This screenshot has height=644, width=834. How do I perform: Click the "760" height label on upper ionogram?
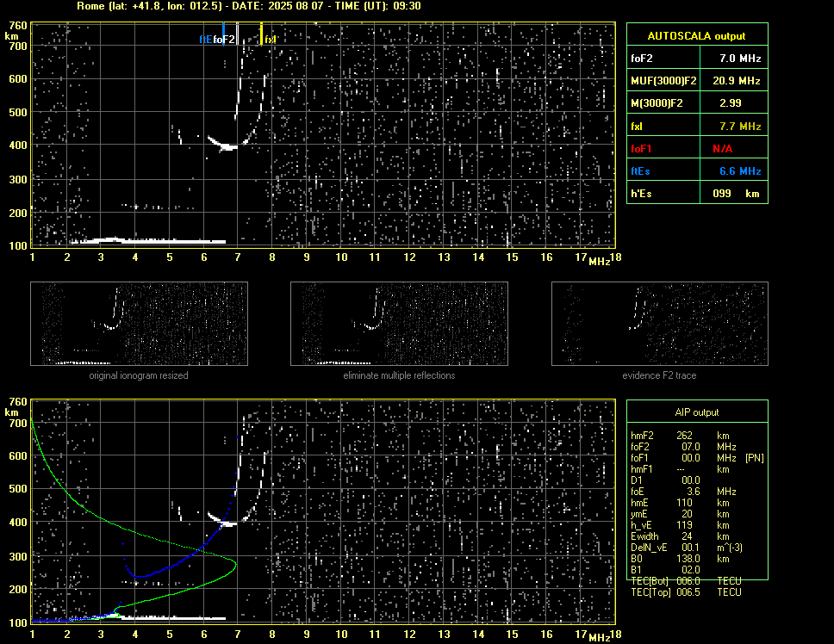pyautogui.click(x=18, y=26)
